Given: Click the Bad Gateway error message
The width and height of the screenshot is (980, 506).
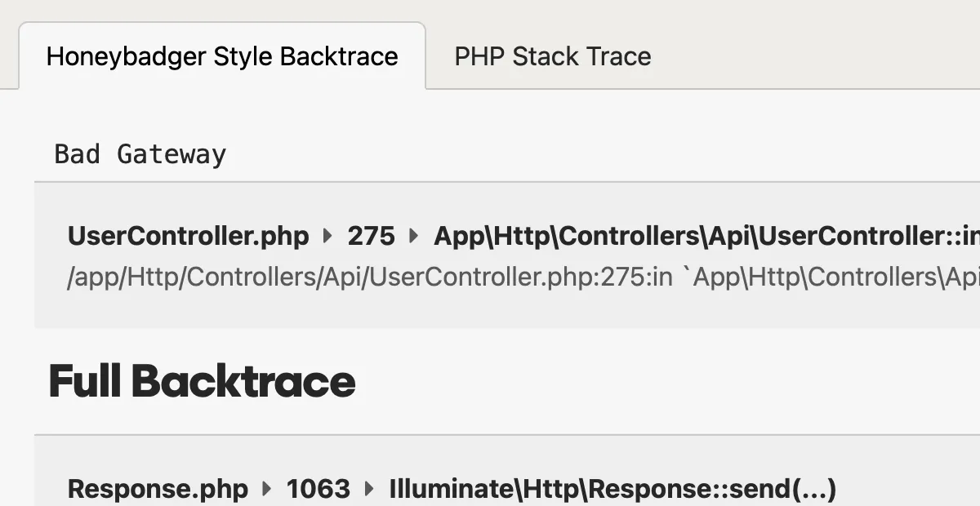Looking at the screenshot, I should click(x=140, y=154).
